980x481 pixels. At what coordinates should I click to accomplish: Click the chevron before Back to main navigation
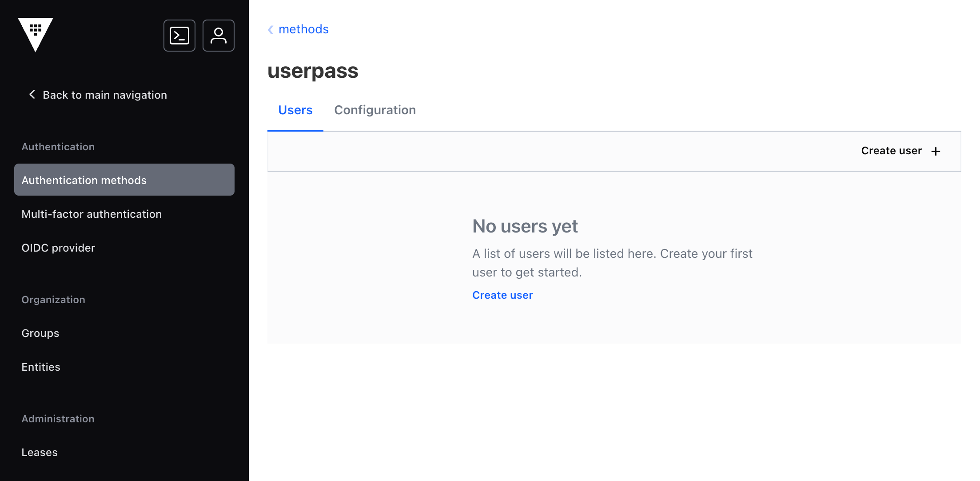(32, 94)
